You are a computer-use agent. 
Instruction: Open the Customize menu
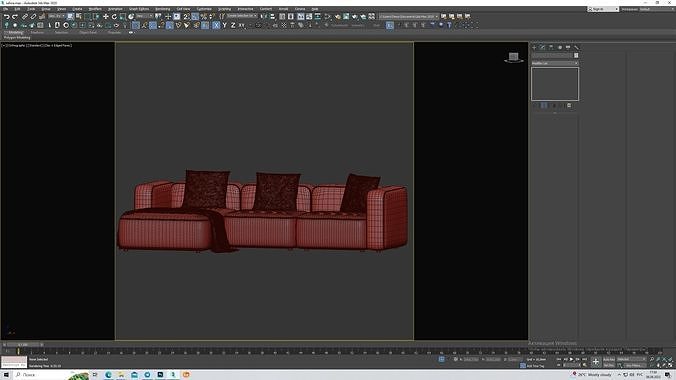coord(204,9)
